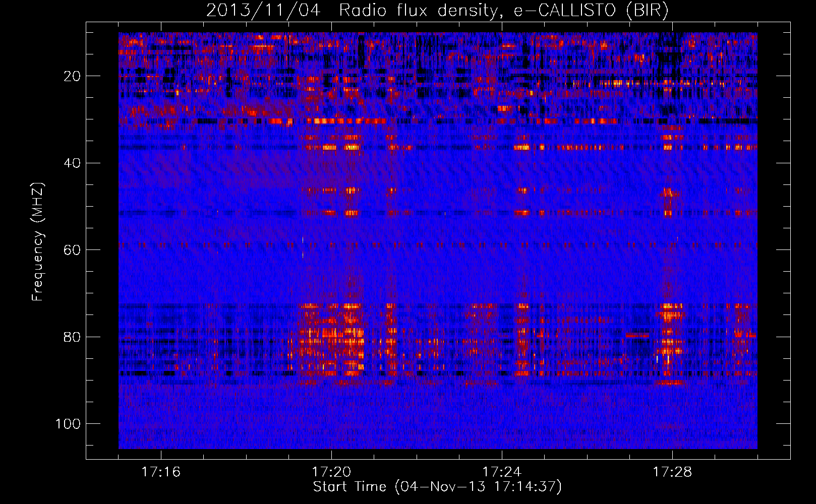Image resolution: width=816 pixels, height=504 pixels.
Task: Click the 17:20 time tick label
Action: [x=331, y=472]
